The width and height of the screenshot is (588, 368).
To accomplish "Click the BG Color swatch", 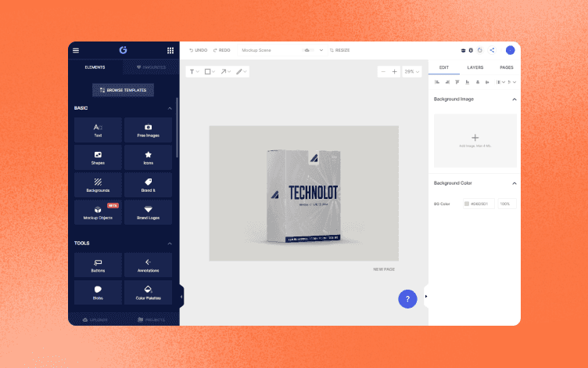I will pos(467,204).
